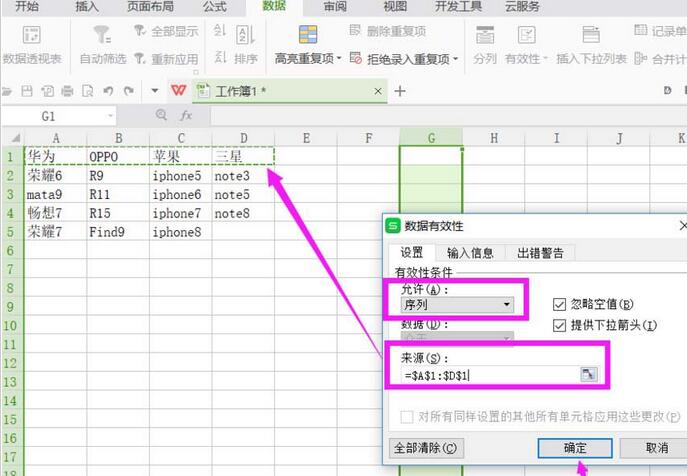687x476 pixels.
Task: Click the 确定 button
Action: click(575, 448)
